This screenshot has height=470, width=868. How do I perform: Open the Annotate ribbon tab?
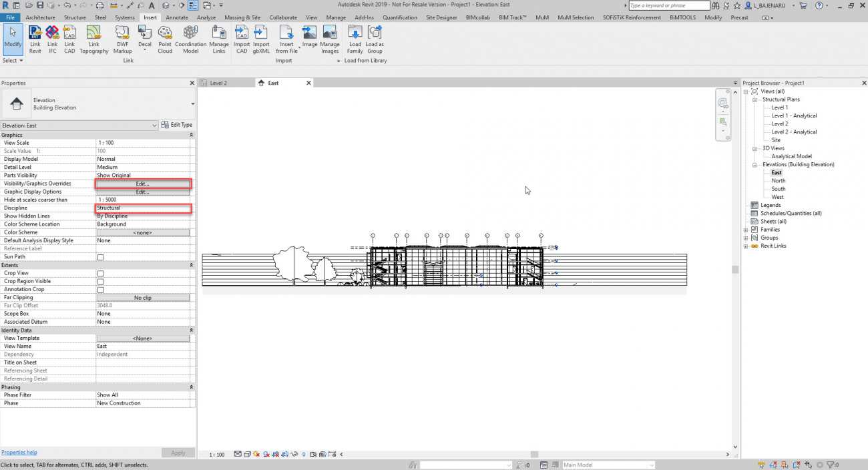(177, 17)
